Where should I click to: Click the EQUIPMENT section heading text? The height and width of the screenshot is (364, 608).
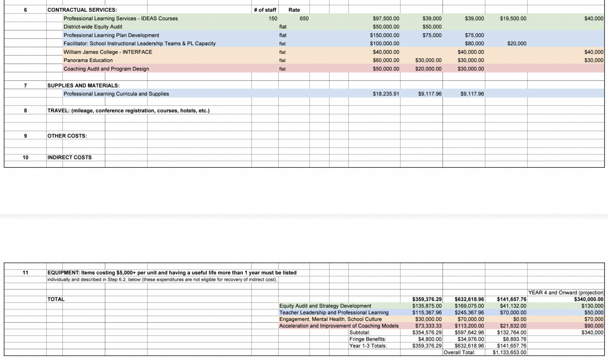click(172, 273)
